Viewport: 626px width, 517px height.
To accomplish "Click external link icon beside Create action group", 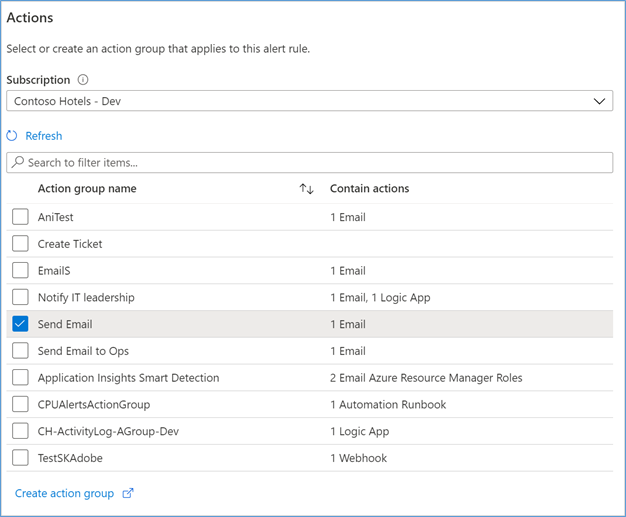I will coord(128,493).
